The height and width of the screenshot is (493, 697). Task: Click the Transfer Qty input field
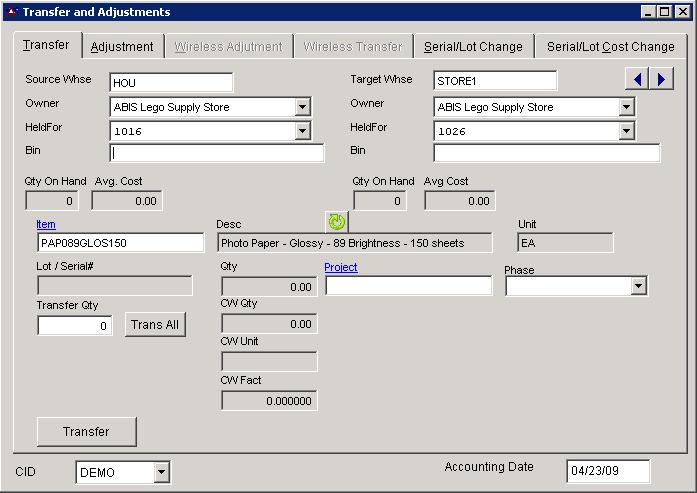click(75, 326)
